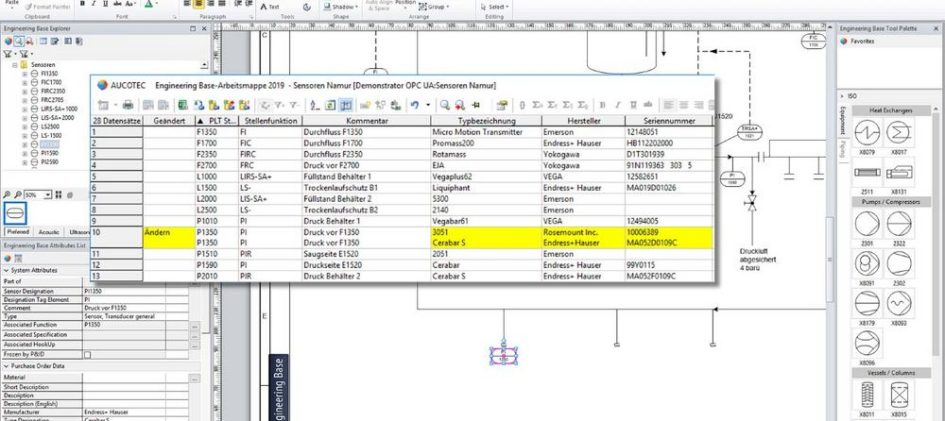Click the Typbezeichnung column header
Viewport: 945px width, 421px height.
click(486, 121)
